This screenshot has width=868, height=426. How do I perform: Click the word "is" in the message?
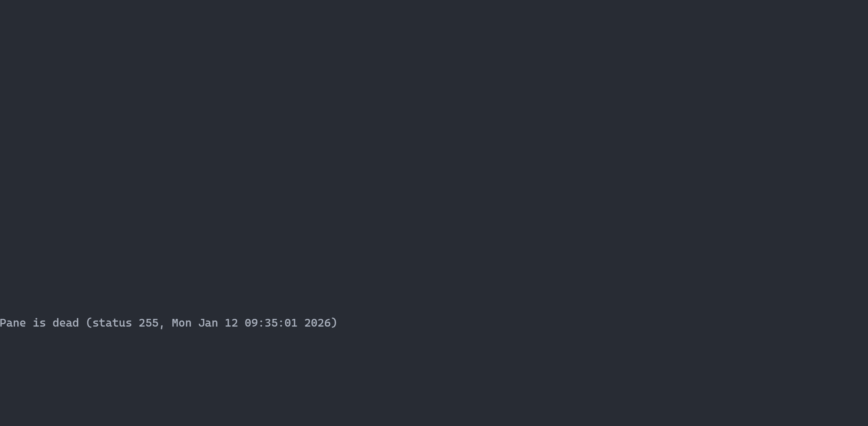(40, 323)
